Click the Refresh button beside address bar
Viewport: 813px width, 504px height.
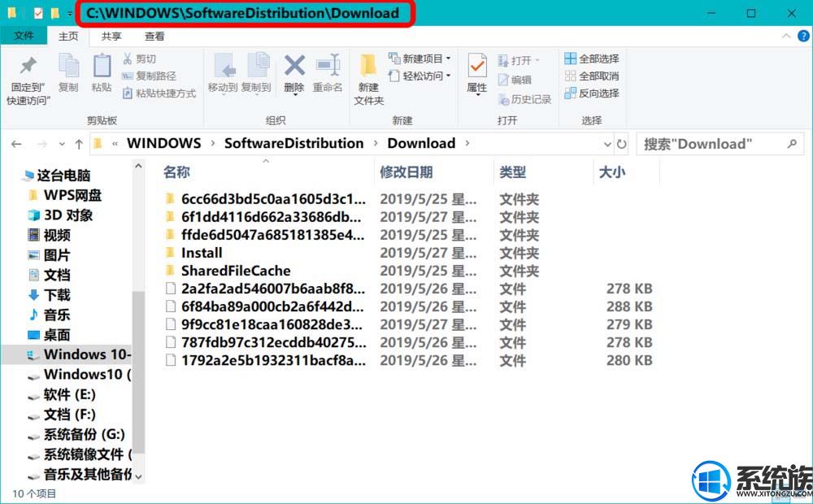coord(621,144)
